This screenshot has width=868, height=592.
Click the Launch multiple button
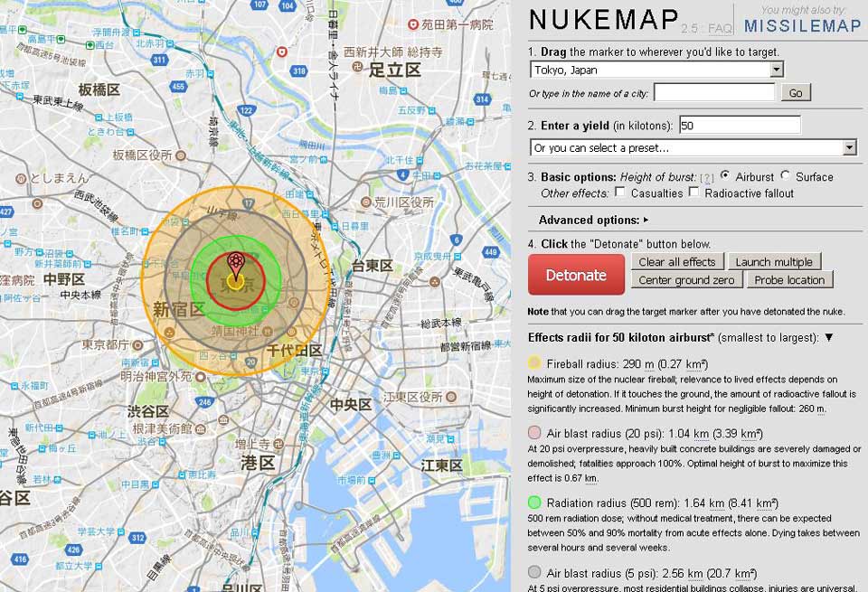[x=774, y=262]
